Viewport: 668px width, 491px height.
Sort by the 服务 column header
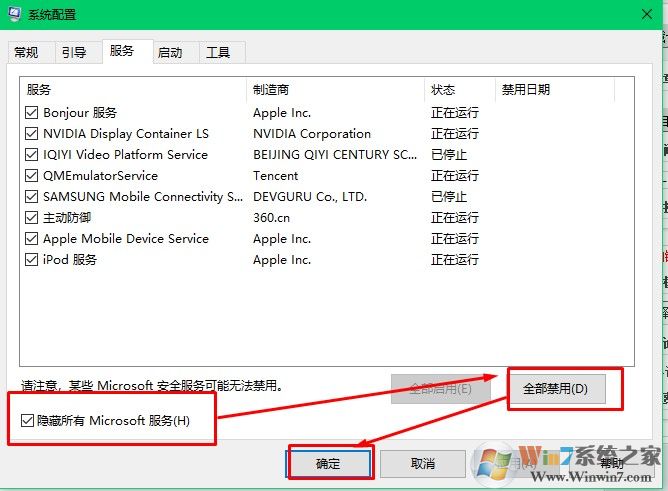(x=133, y=89)
